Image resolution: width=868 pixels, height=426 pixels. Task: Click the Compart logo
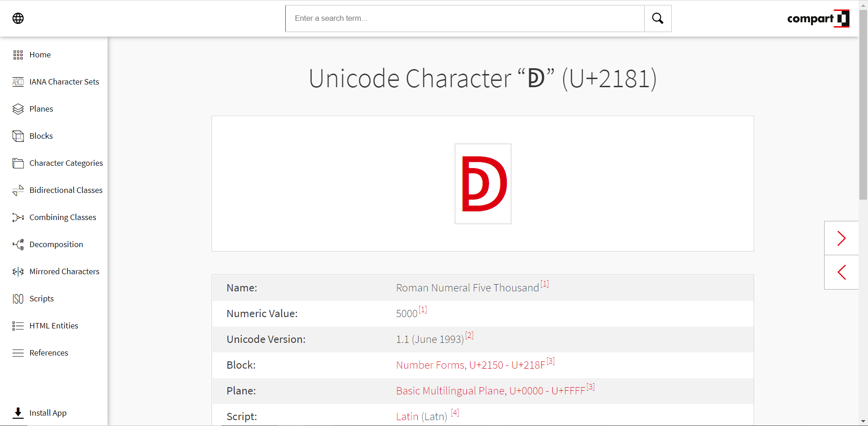tap(817, 19)
